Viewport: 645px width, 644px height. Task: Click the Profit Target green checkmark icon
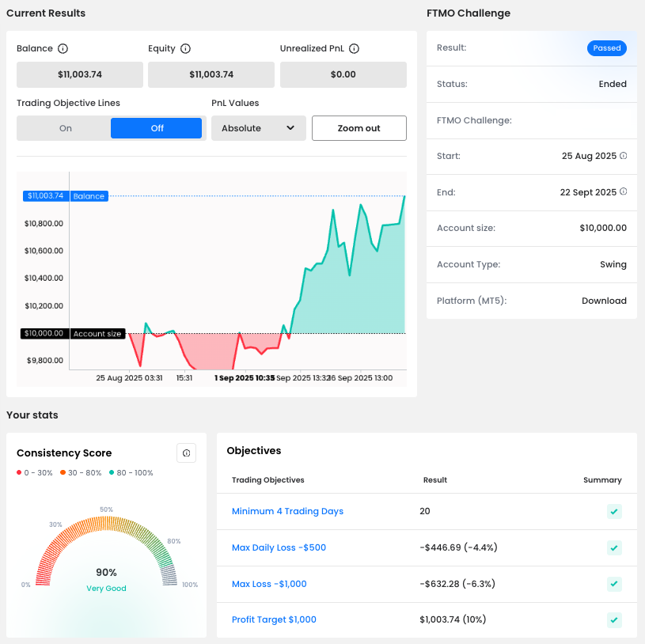coord(614,620)
